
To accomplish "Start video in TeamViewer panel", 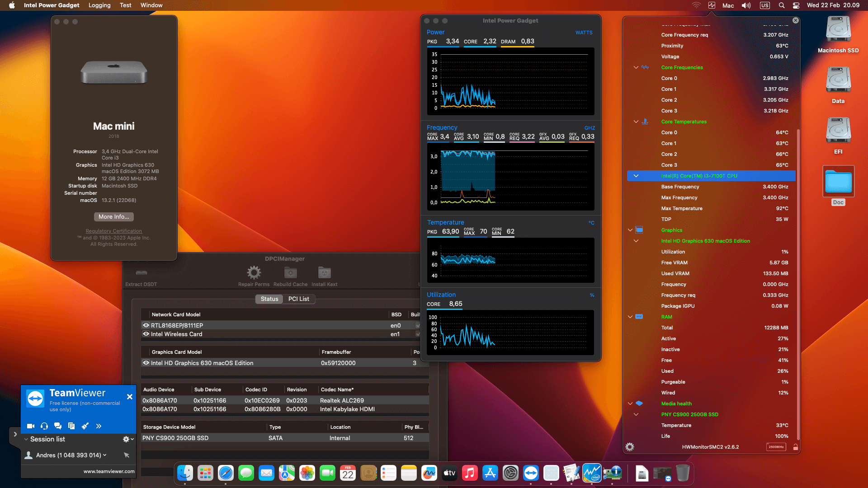I will 31,426.
